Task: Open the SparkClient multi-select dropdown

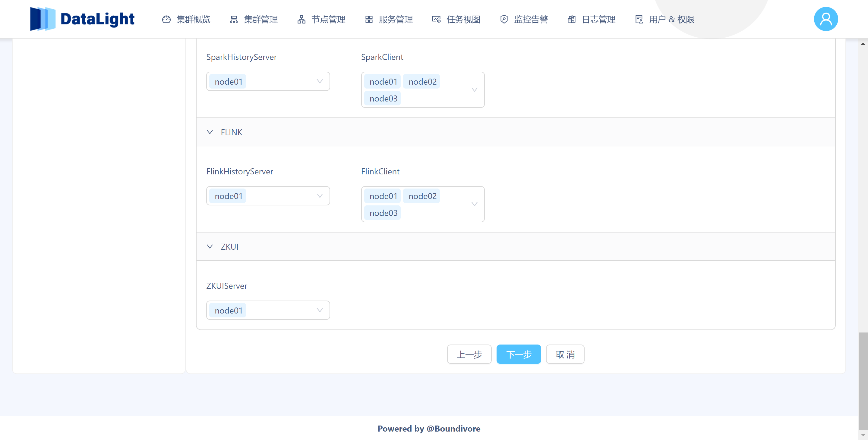Action: coord(423,90)
